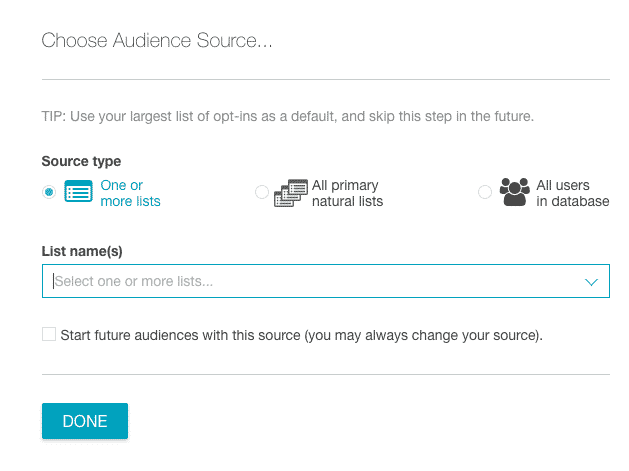629x471 pixels.
Task: Click the divider line above the DONE button
Action: point(325,375)
